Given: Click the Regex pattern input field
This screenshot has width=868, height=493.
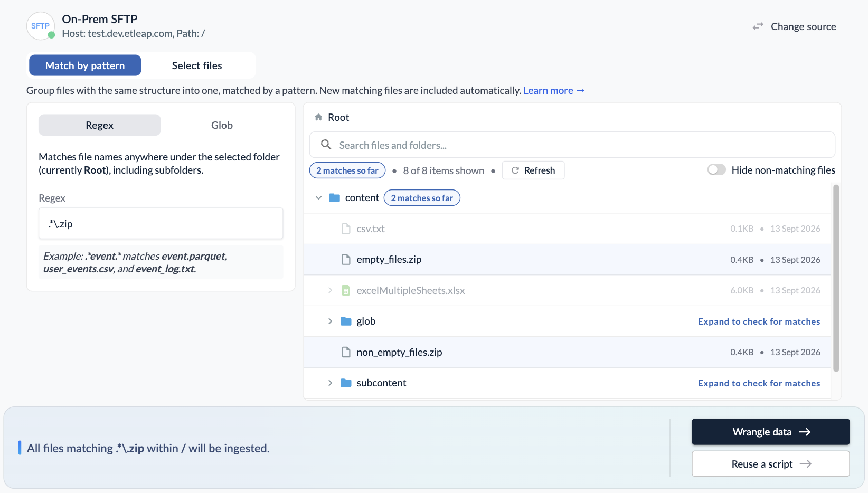Looking at the screenshot, I should pyautogui.click(x=161, y=223).
